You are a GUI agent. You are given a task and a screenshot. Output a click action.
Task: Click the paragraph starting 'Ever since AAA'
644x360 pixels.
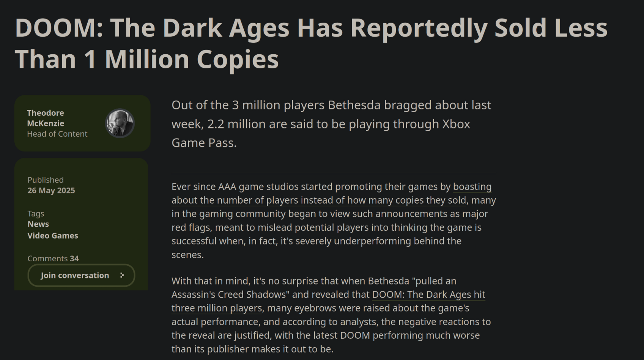click(x=334, y=220)
